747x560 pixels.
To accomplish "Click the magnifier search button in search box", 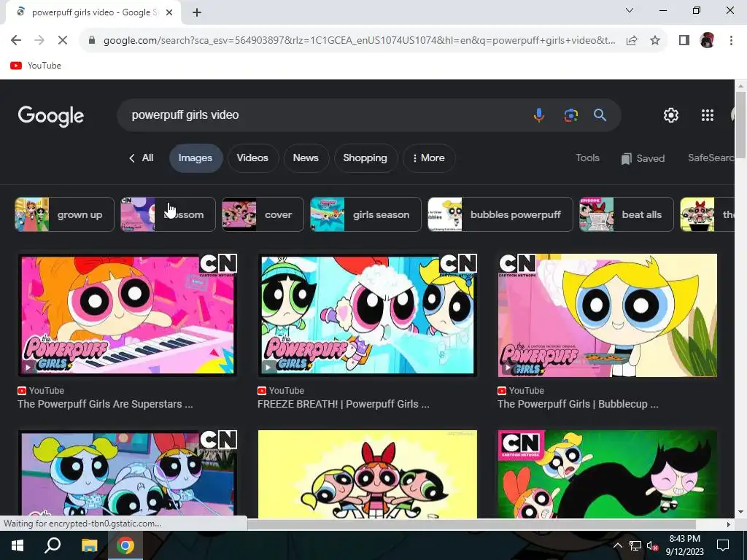I will point(600,114).
